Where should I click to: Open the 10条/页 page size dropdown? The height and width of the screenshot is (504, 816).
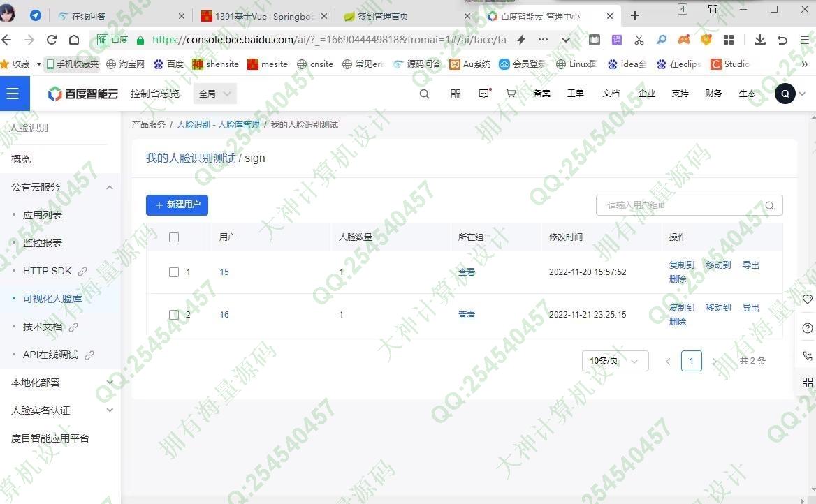pos(615,360)
